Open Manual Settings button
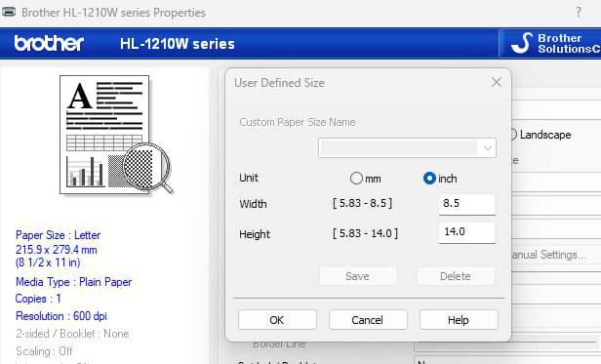 [549, 255]
